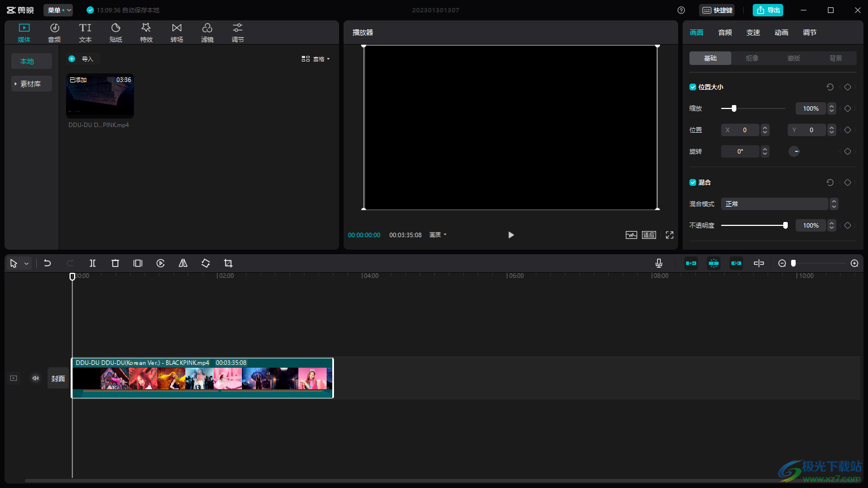
Task: Click the 导入 import button
Action: [83, 59]
